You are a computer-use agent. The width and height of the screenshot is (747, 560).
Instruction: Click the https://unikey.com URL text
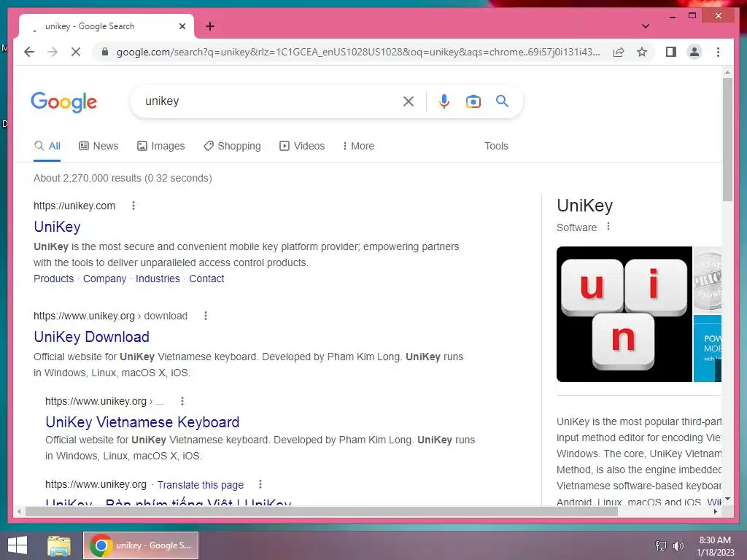tap(74, 206)
